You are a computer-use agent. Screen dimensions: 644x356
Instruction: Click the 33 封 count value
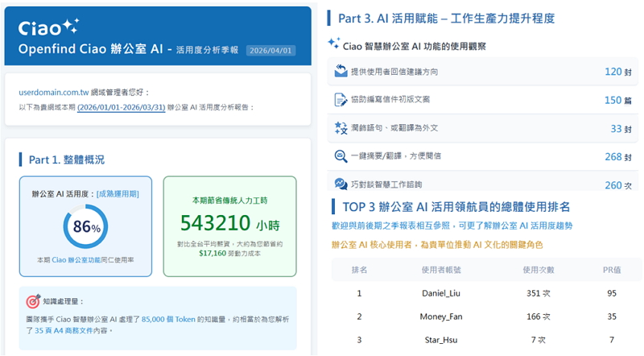pos(621,129)
